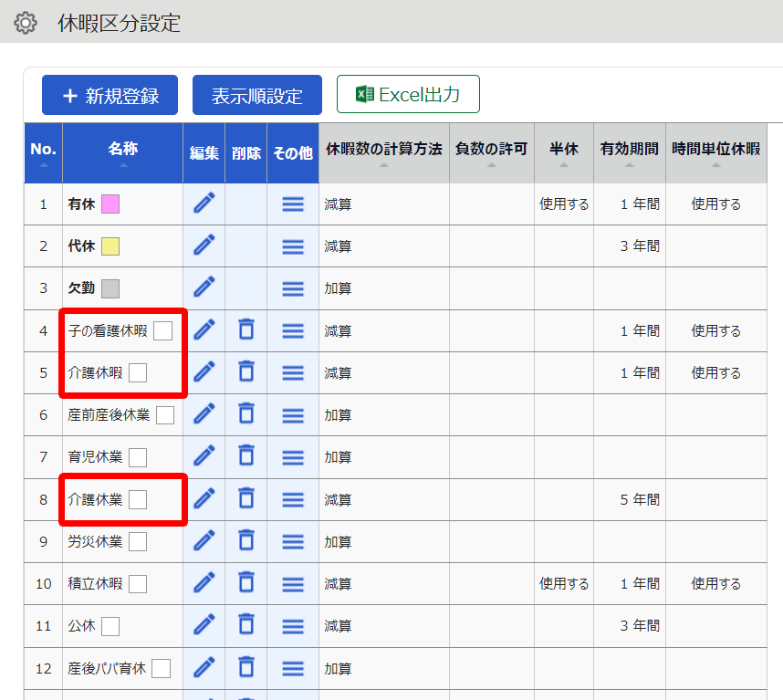Open the その他 hamburger menu for 欠勤
This screenshot has height=700, width=783.
[293, 288]
